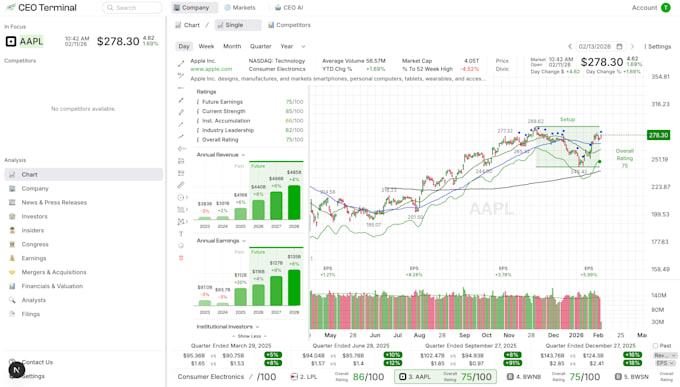Select the ruler measurement tool
The height and width of the screenshot is (387, 680).
[181, 185]
